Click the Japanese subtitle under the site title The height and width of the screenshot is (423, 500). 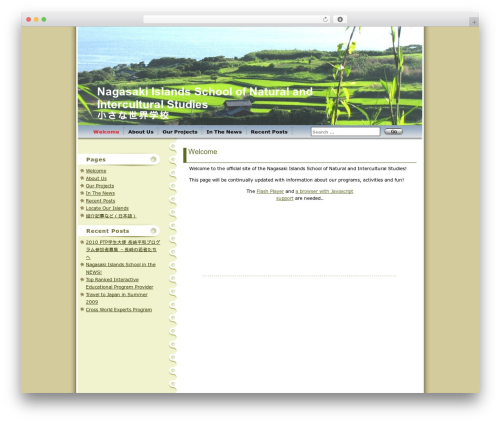point(133,115)
